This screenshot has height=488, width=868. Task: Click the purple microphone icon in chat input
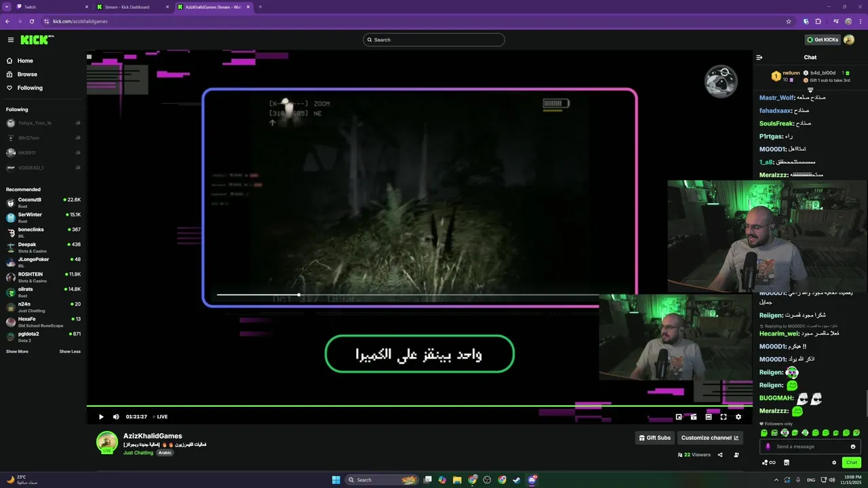click(768, 447)
